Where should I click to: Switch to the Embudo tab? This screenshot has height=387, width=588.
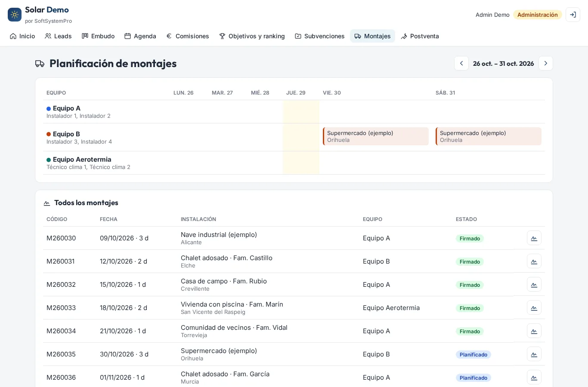point(98,36)
